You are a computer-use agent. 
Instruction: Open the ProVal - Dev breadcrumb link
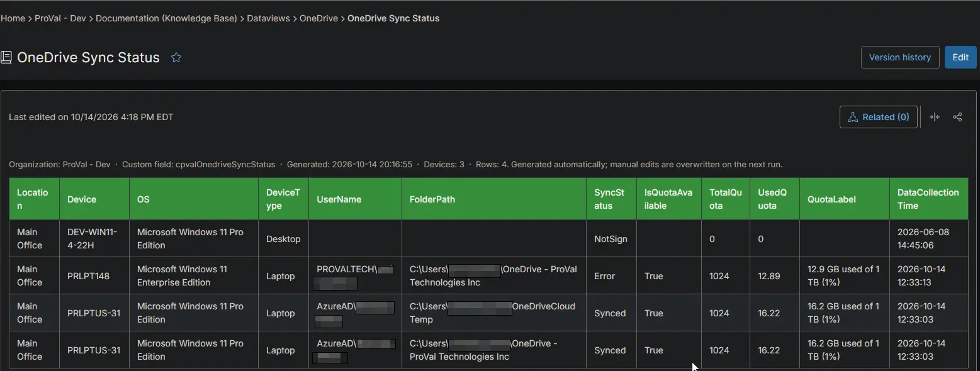tap(60, 18)
